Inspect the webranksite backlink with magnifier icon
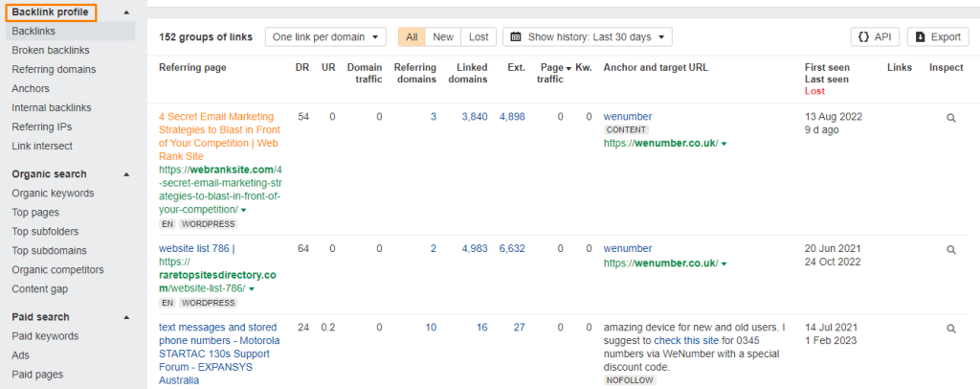The height and width of the screenshot is (389, 980). pyautogui.click(x=951, y=118)
